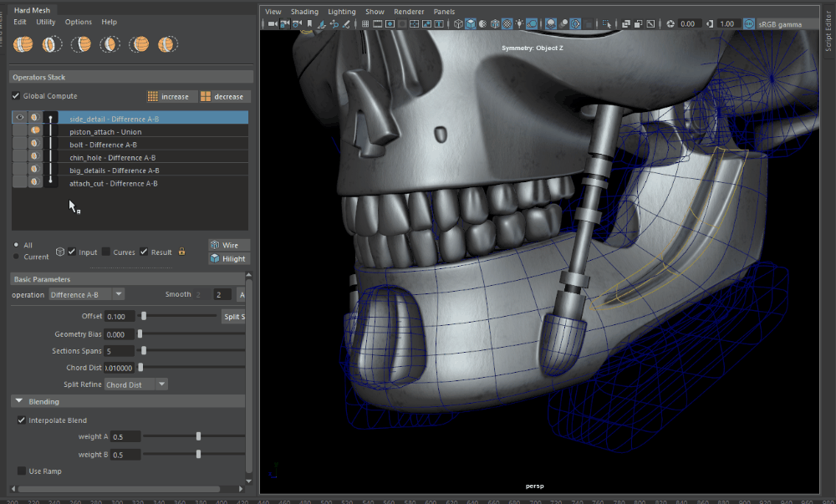The height and width of the screenshot is (504, 836).
Task: Click the last of six Hard Mesh boolean icons
Action: point(167,44)
